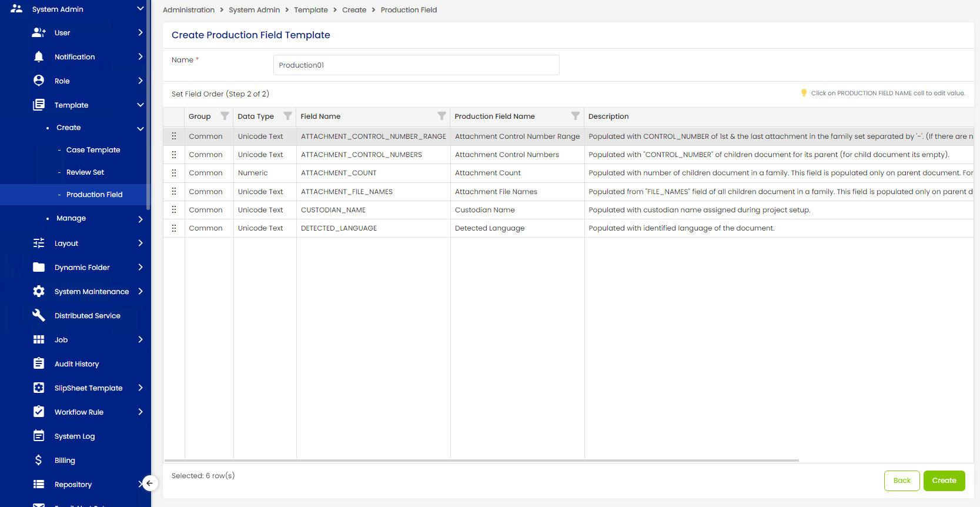Click the Job grid icon
This screenshot has height=507, width=980.
click(x=39, y=339)
